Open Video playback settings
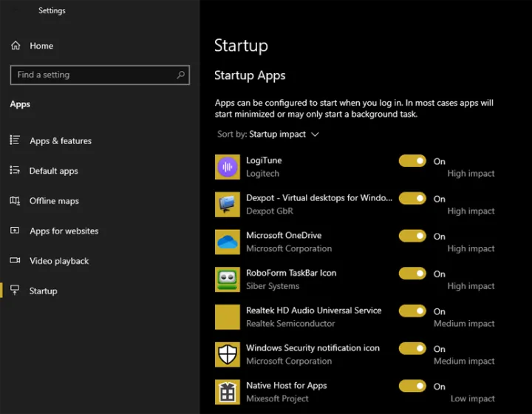The image size is (532, 414). tap(59, 261)
